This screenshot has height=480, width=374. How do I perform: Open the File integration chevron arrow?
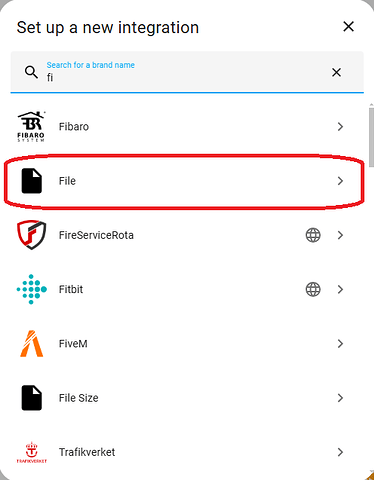(340, 181)
